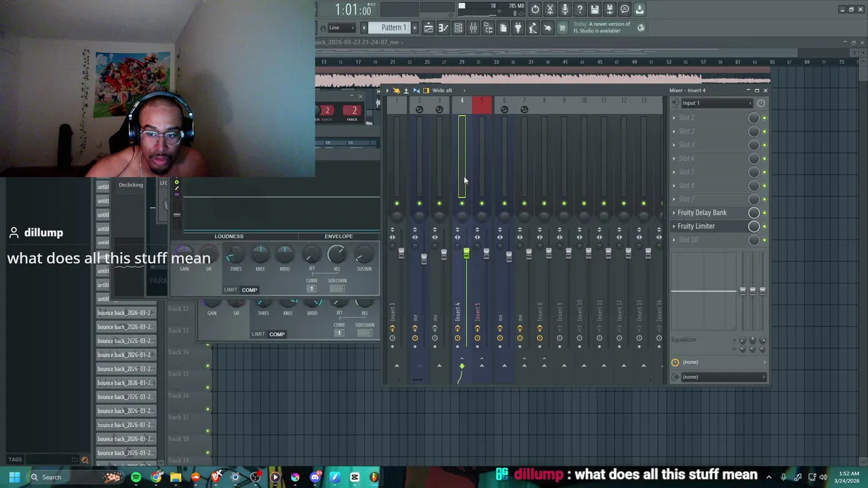Select the ENVELOPE section tab in limiter
Image resolution: width=868 pixels, height=488 pixels.
338,237
